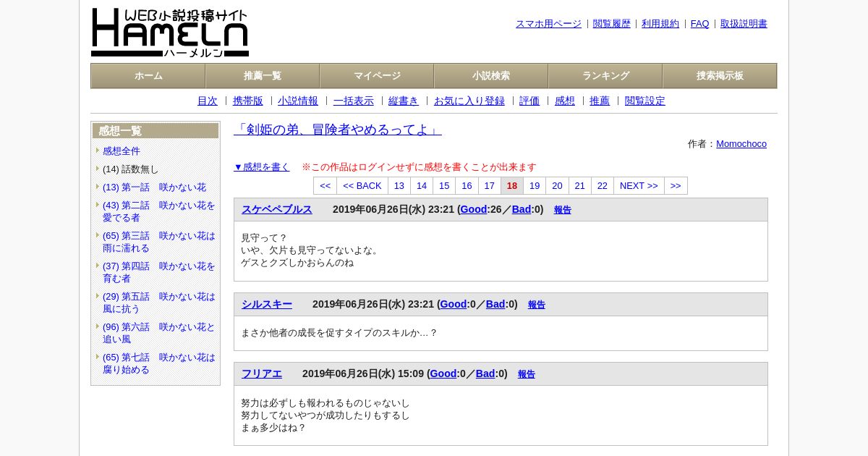Screen dimensions: 868x456
Task: Select 第七話 咲かない花は腐り始める
Action: click(159, 363)
